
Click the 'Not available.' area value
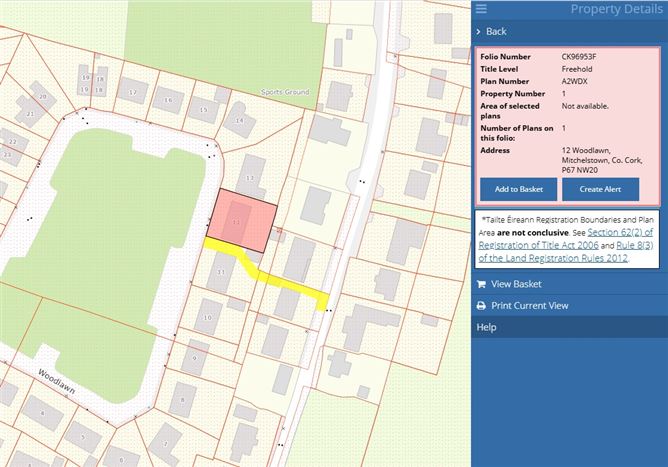click(585, 106)
